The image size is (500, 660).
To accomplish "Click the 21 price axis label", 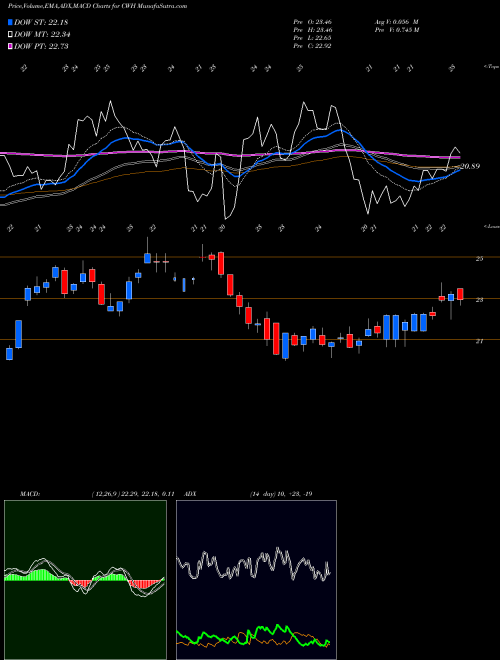I will tap(479, 341).
